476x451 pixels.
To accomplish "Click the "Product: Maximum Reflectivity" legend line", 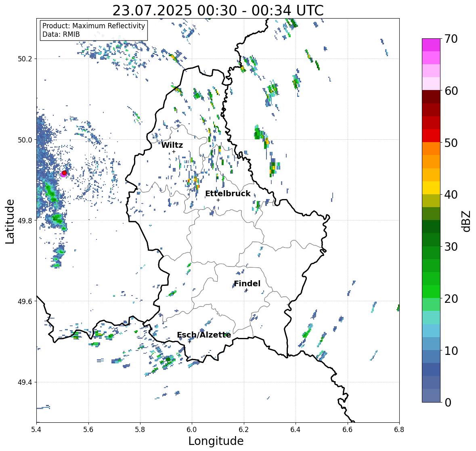I will 94,26.
